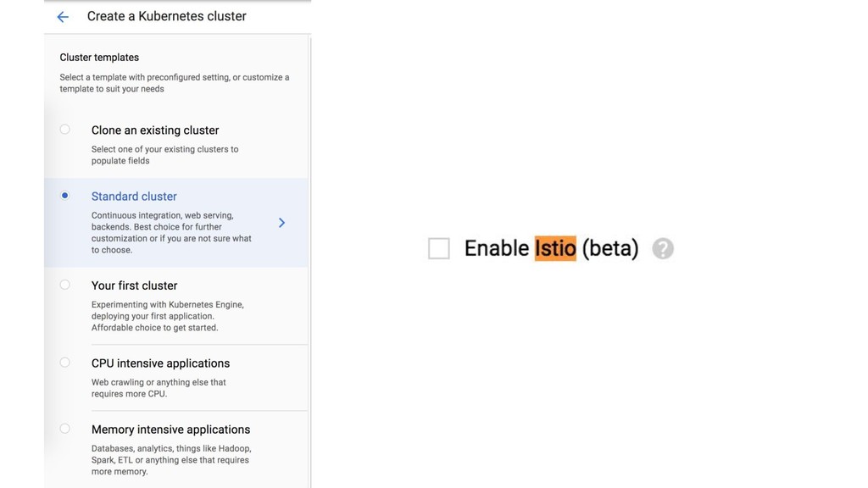Select the Clone an existing cluster radio button

[x=64, y=130]
